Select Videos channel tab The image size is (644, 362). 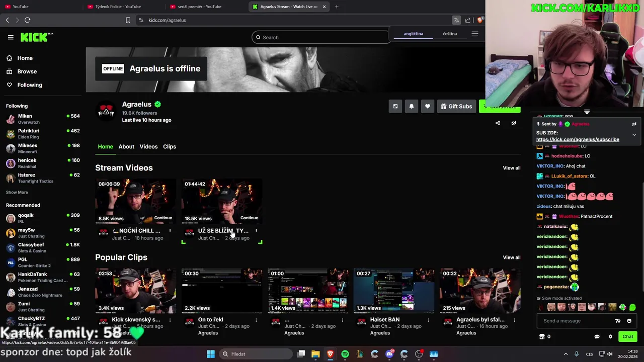[x=148, y=147]
